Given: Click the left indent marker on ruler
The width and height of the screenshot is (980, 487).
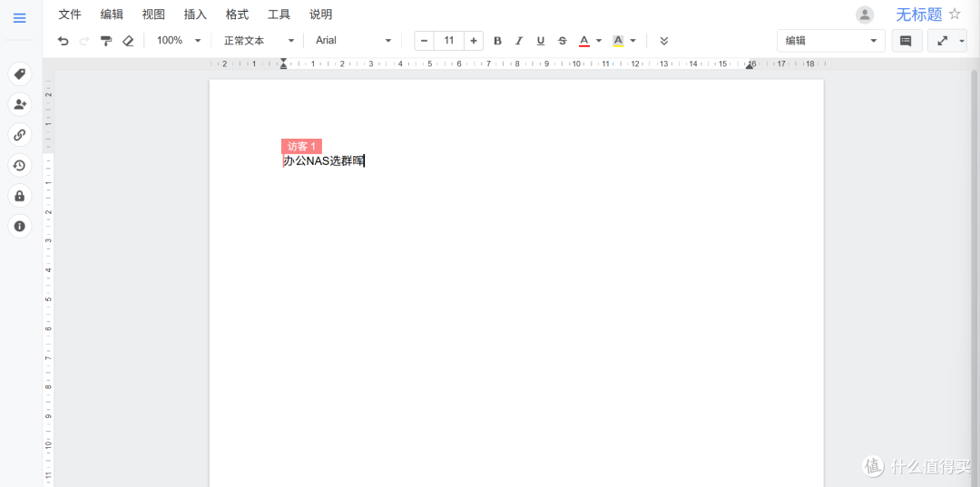Looking at the screenshot, I should [x=283, y=63].
